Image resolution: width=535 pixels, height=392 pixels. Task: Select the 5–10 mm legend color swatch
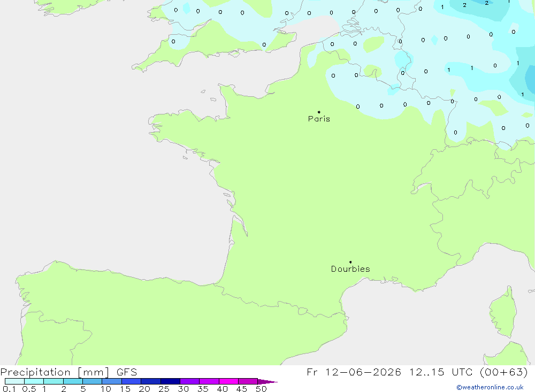tap(93, 381)
